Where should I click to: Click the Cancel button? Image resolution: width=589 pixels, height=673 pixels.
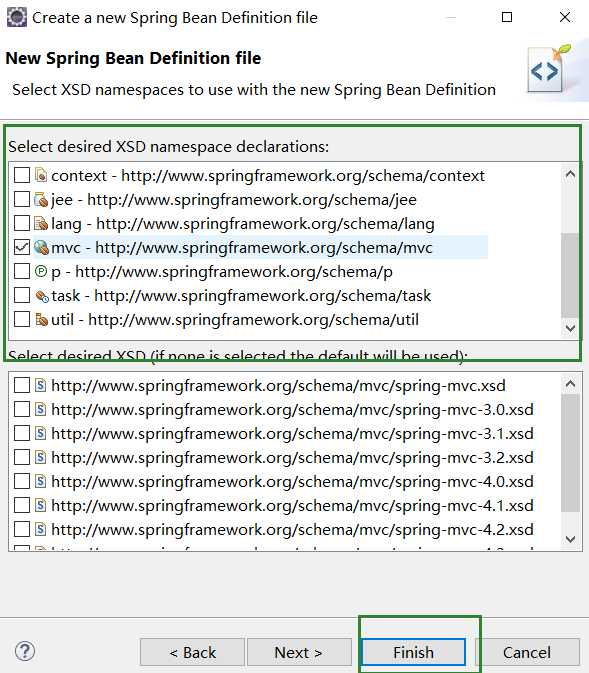527,652
